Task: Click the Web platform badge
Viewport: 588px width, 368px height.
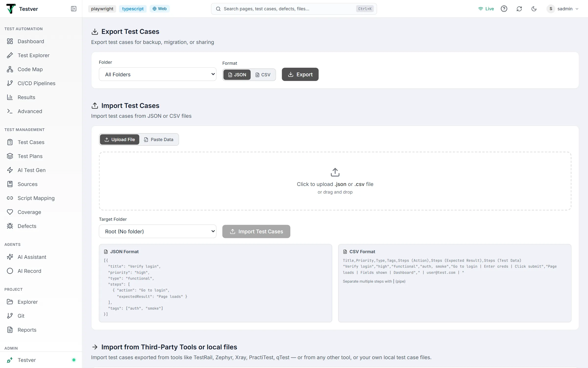Action: coord(159,9)
